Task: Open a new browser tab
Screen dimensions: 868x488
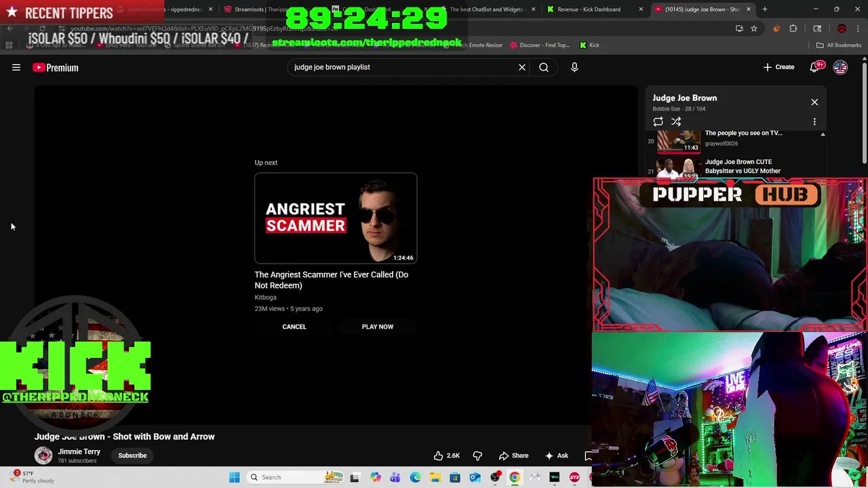Action: click(765, 9)
